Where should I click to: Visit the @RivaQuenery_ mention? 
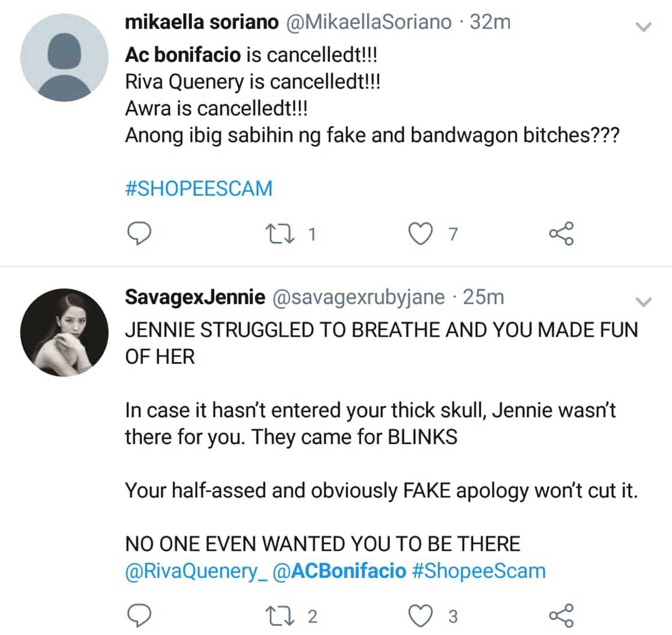(196, 570)
